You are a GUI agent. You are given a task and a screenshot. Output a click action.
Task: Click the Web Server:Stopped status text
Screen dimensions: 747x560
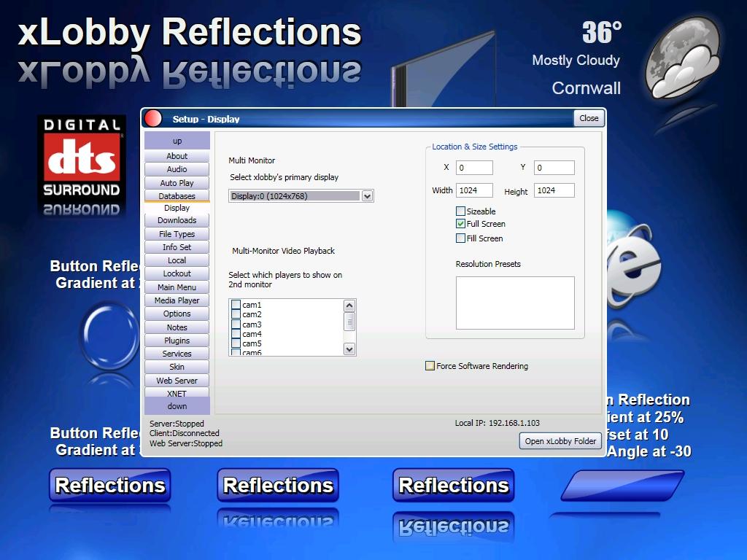[186, 443]
